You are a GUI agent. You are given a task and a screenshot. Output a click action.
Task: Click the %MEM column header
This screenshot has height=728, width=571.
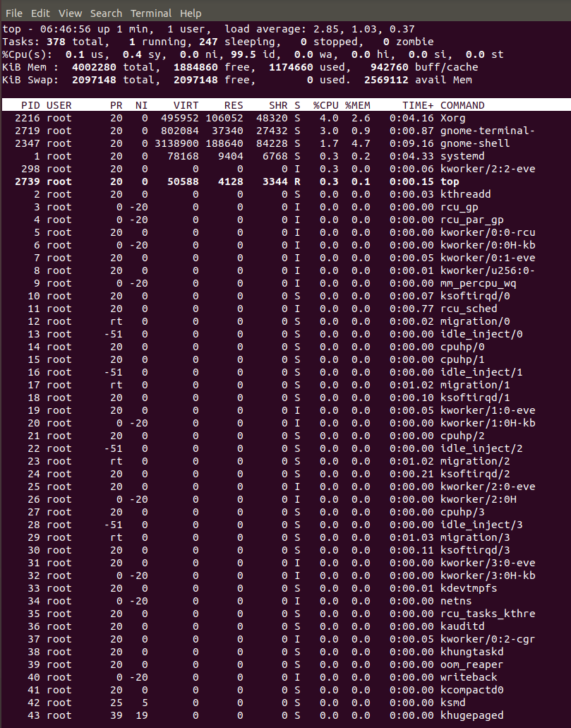pyautogui.click(x=357, y=105)
